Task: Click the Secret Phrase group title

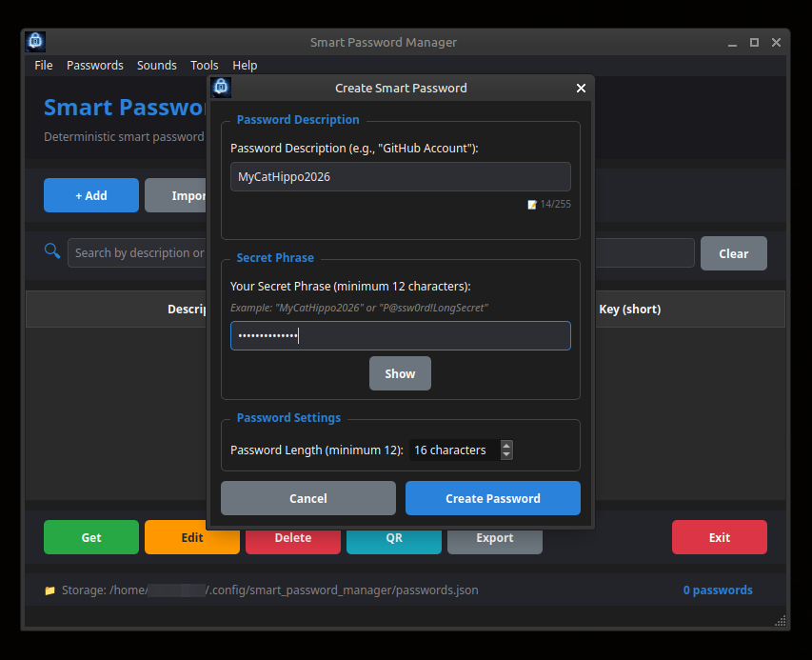Action: (x=275, y=257)
